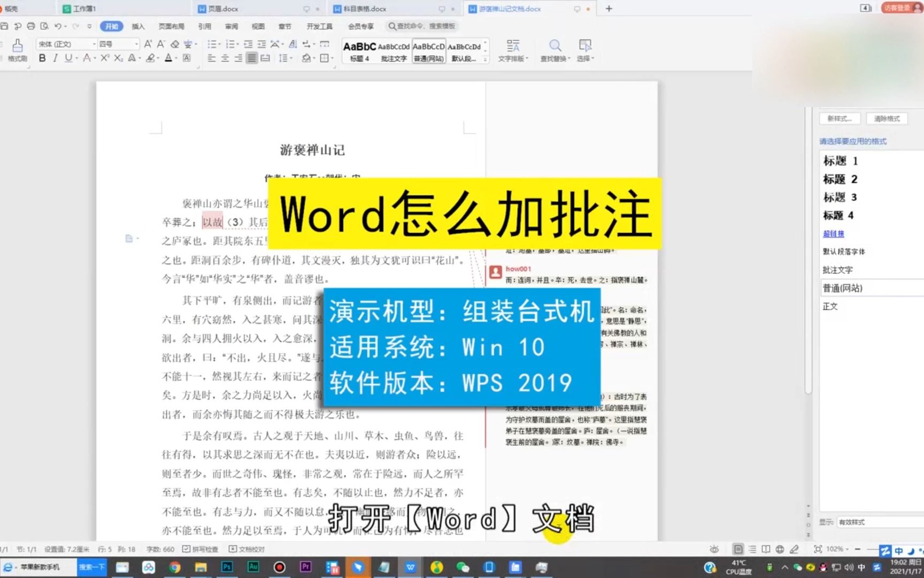Open the font size dropdown
This screenshot has width=924, height=578.
point(137,44)
